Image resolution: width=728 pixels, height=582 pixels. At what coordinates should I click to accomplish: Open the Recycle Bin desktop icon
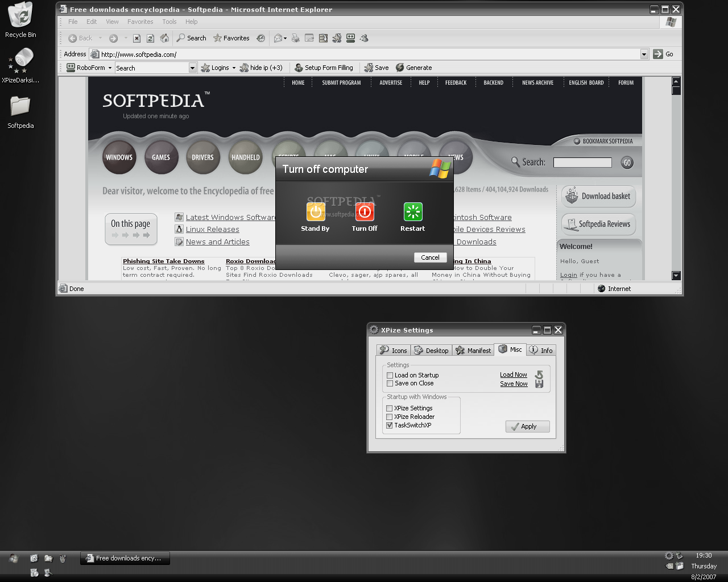pos(20,20)
